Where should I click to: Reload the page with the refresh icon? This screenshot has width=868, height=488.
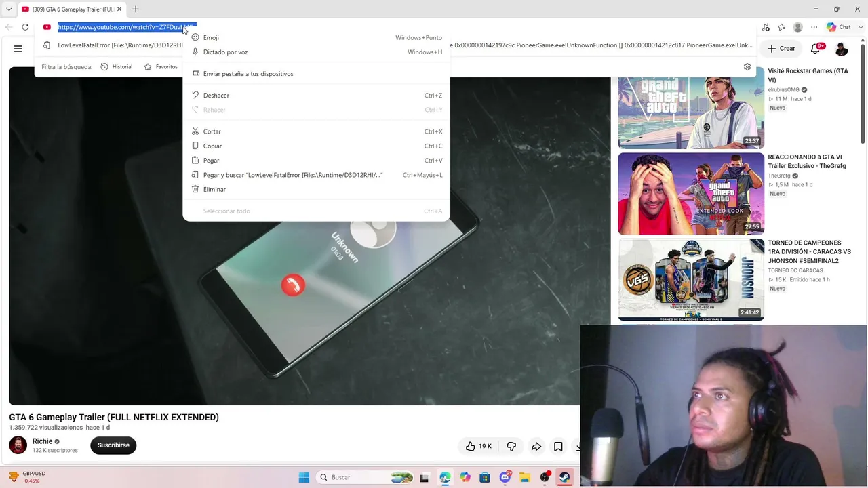point(25,27)
